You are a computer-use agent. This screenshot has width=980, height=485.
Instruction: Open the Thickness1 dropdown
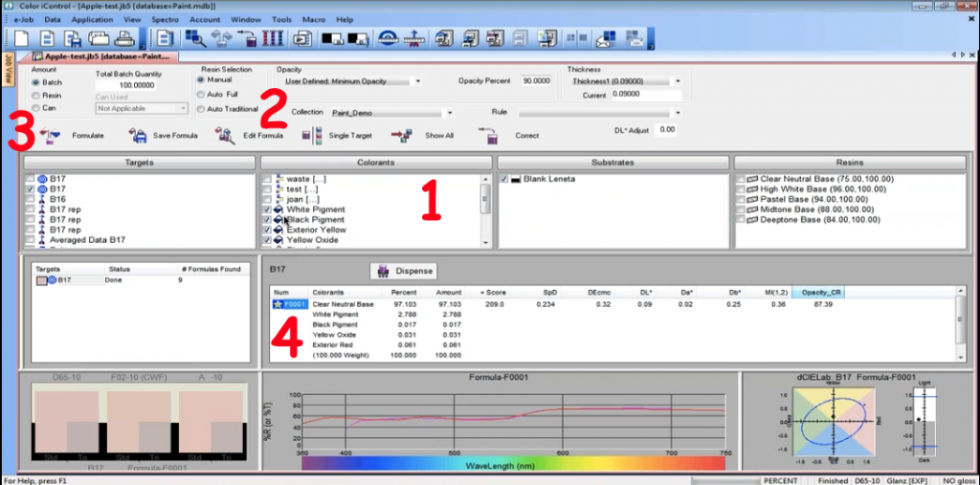(678, 81)
